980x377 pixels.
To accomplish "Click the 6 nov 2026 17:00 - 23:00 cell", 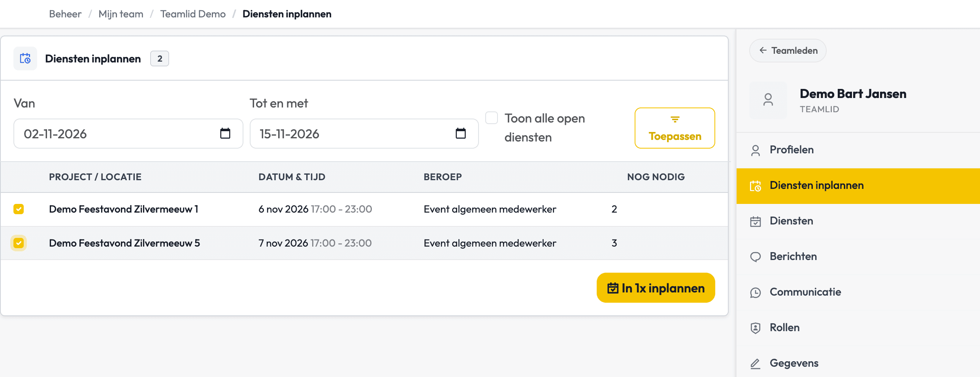I will pyautogui.click(x=315, y=209).
